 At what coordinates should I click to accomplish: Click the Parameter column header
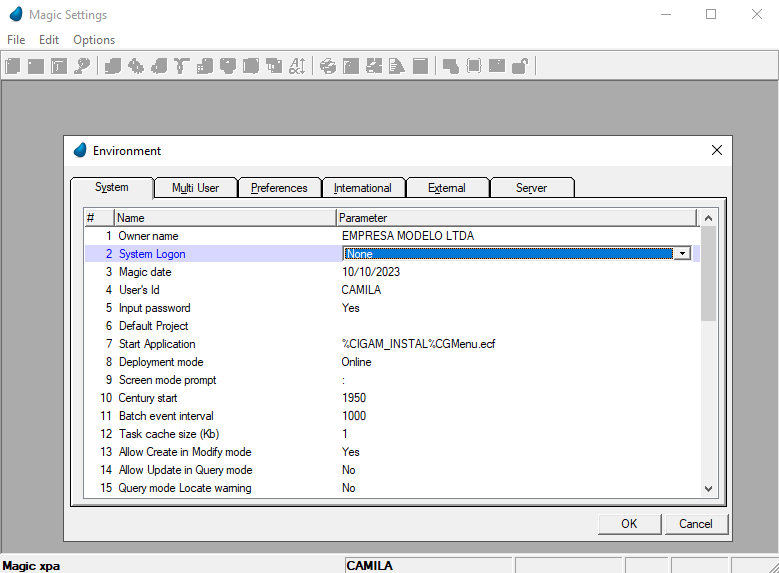pos(517,218)
